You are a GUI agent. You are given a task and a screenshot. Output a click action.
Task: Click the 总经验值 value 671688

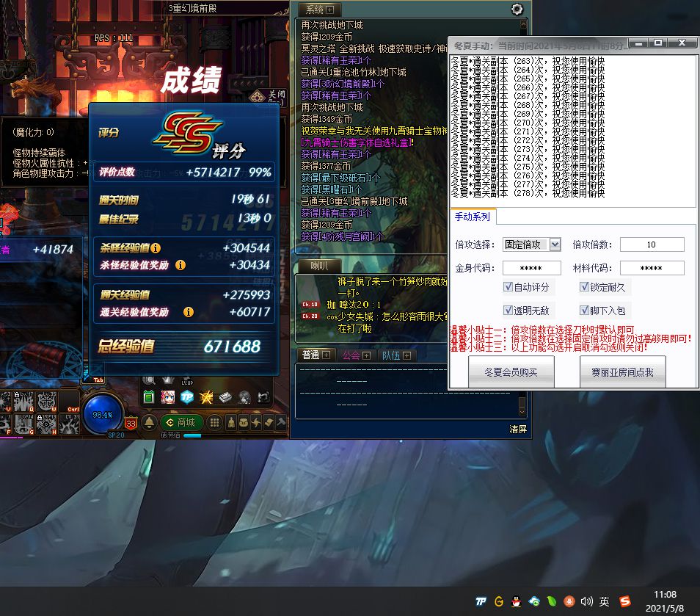point(232,347)
